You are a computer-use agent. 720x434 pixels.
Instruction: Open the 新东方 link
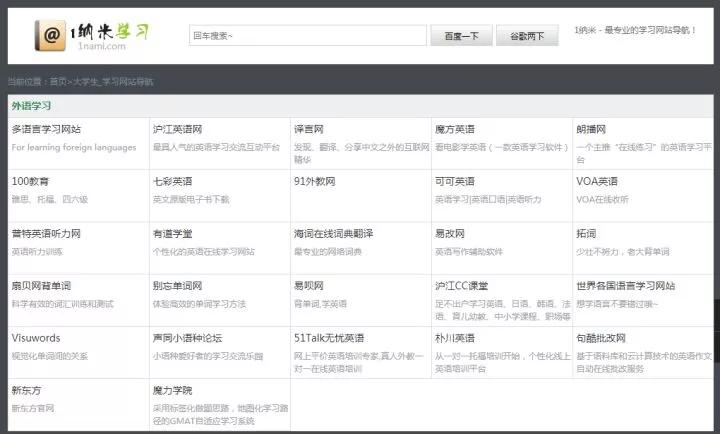[x=26, y=390]
